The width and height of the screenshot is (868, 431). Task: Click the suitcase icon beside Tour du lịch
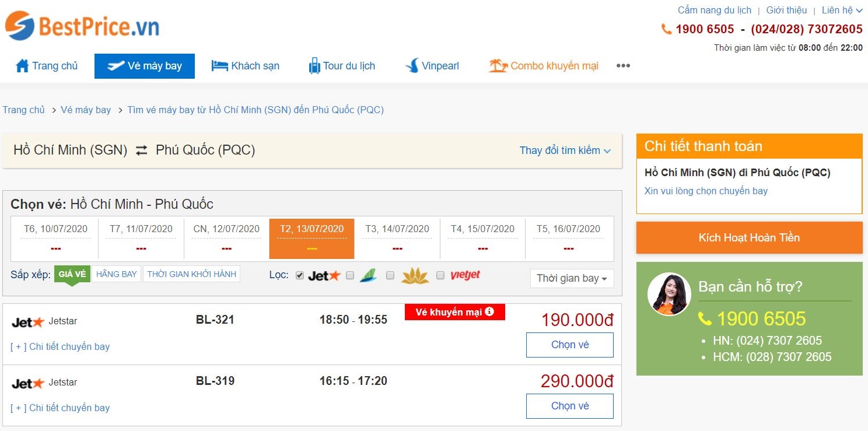(x=314, y=66)
